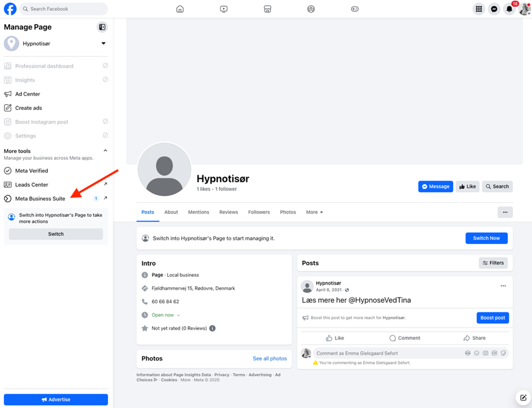Select the Followers tab
Image resolution: width=532 pixels, height=408 pixels.
click(259, 212)
